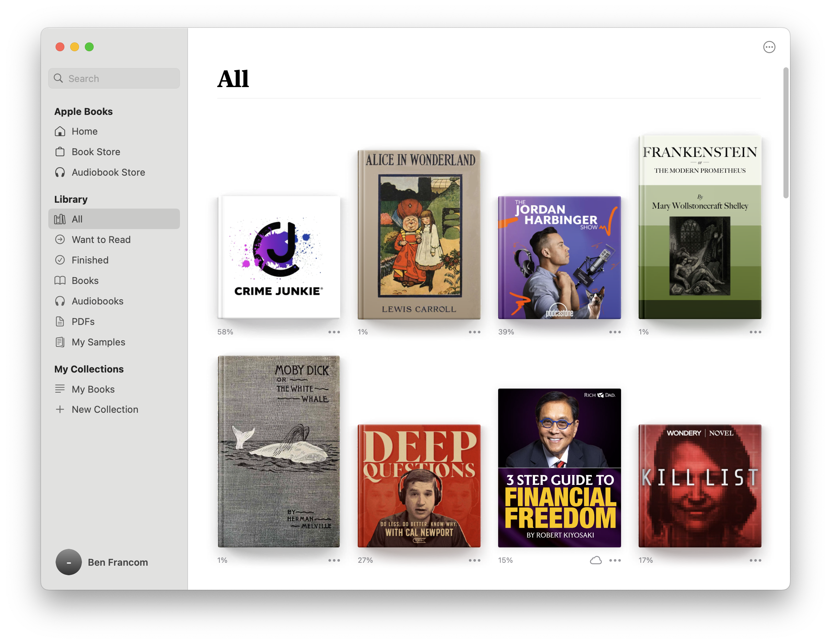Open options menu for Frankenstein
This screenshot has width=831, height=644.
tap(755, 332)
